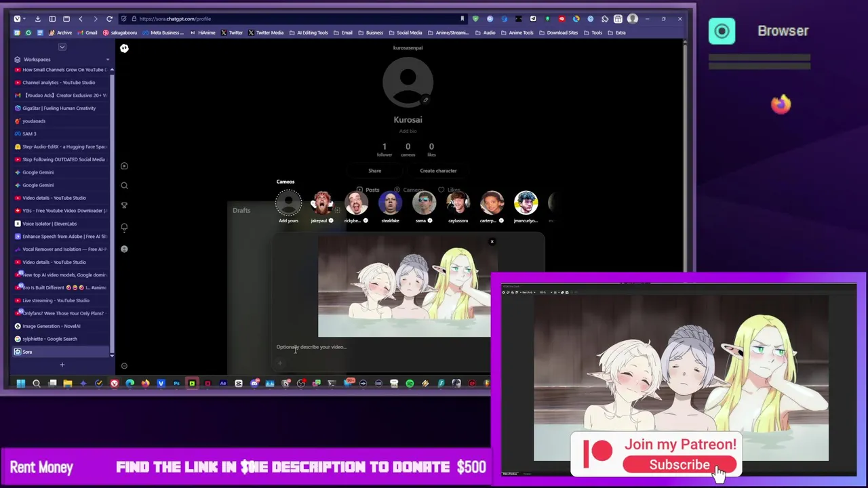Edit the Kurosai profile picture
Viewport: 868px width, 488px height.
click(x=426, y=100)
